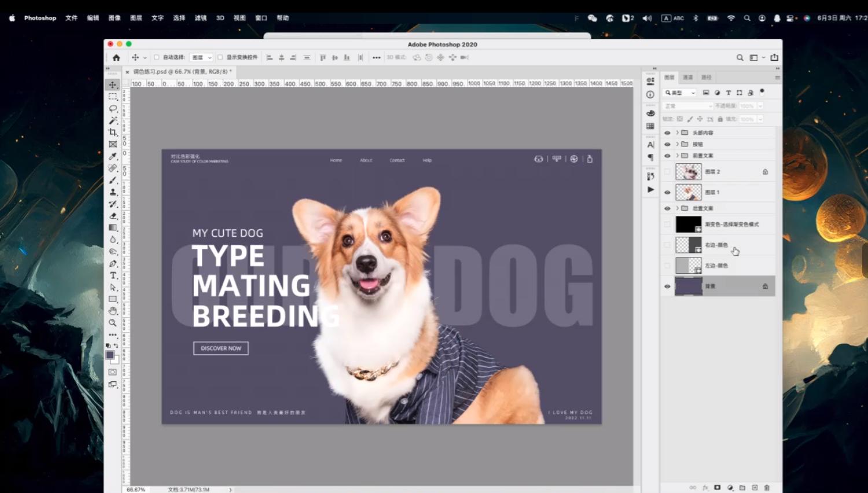
Task: Select the Magic Wand tool
Action: point(113,120)
